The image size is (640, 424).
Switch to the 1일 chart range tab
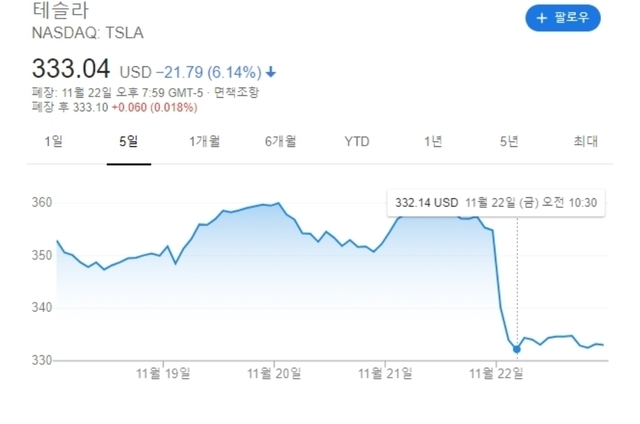(x=53, y=141)
